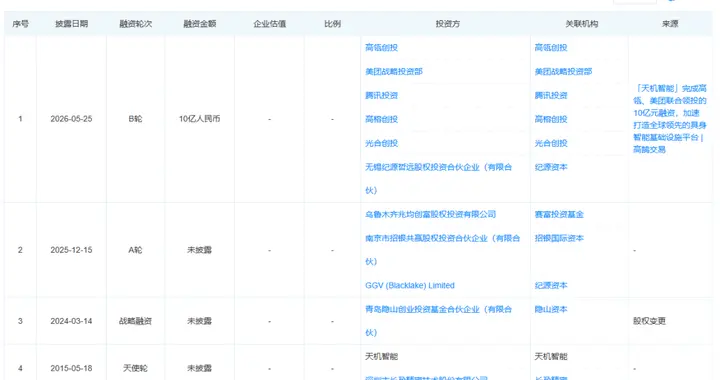Open 青岛隐山创业投资基金合伙企业 investor link
The height and width of the screenshot is (380, 720).
tap(438, 321)
